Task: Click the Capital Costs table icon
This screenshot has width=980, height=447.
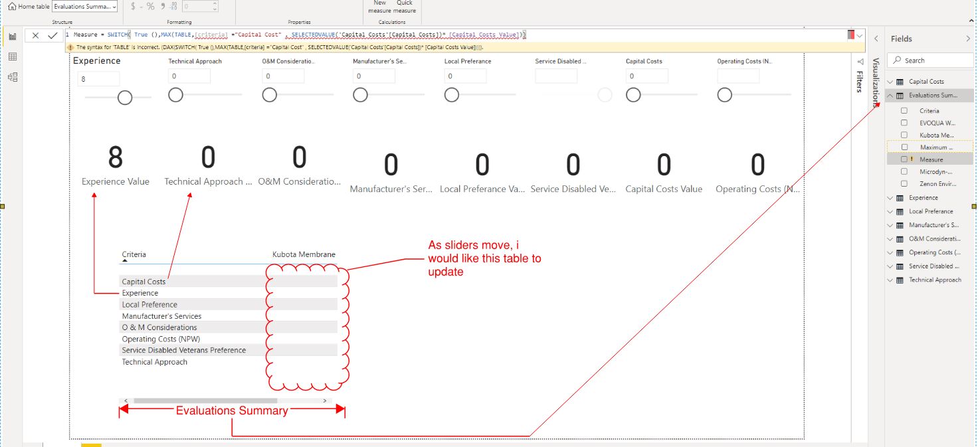Action: point(900,82)
